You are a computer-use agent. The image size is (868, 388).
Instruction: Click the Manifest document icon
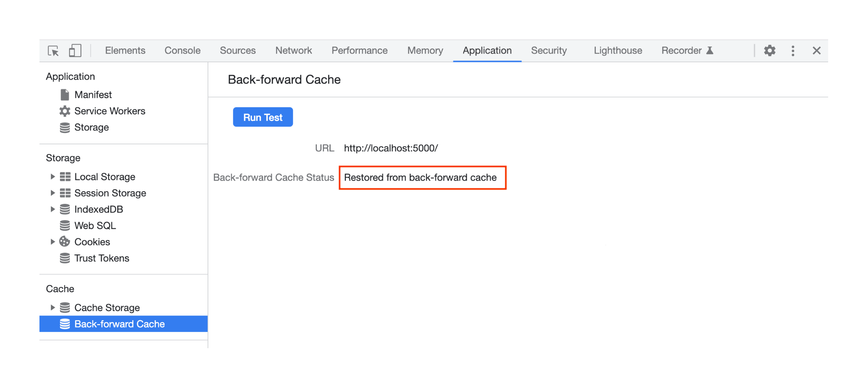coord(64,94)
